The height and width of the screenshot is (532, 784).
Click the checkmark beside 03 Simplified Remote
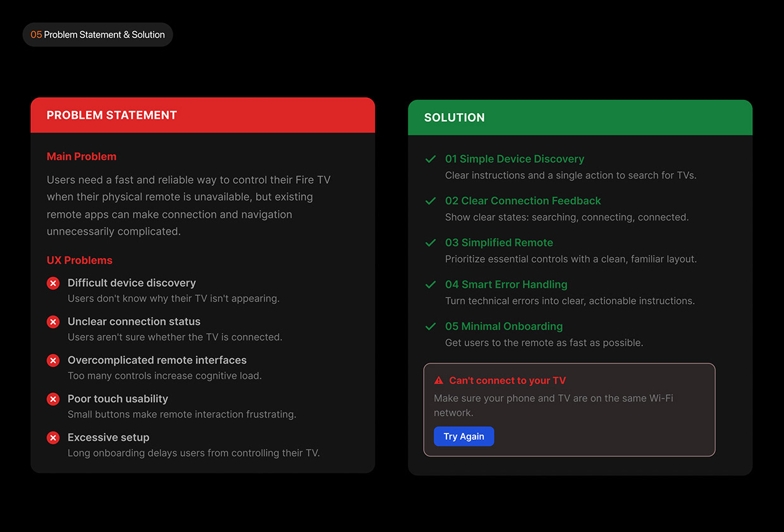(431, 243)
